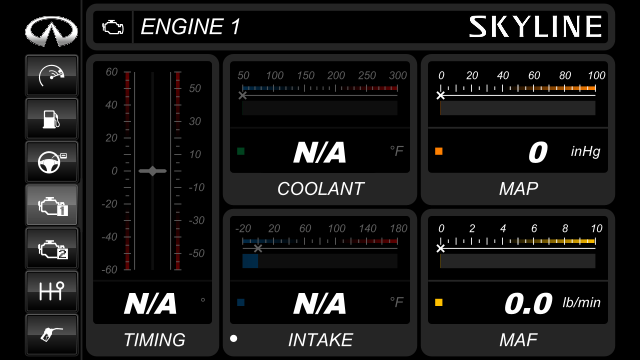Select the fuel nozzle sidebar icon
This screenshot has width=640, height=360.
[x=51, y=334]
